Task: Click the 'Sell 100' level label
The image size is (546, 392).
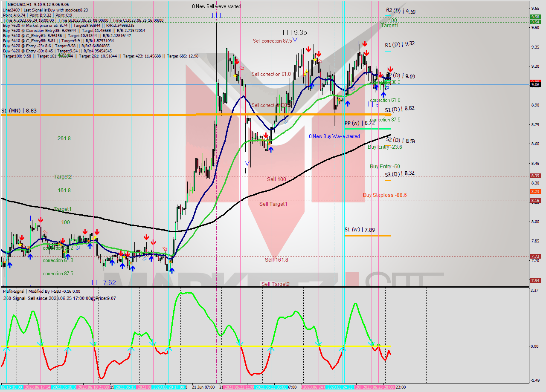Action: click(x=276, y=179)
